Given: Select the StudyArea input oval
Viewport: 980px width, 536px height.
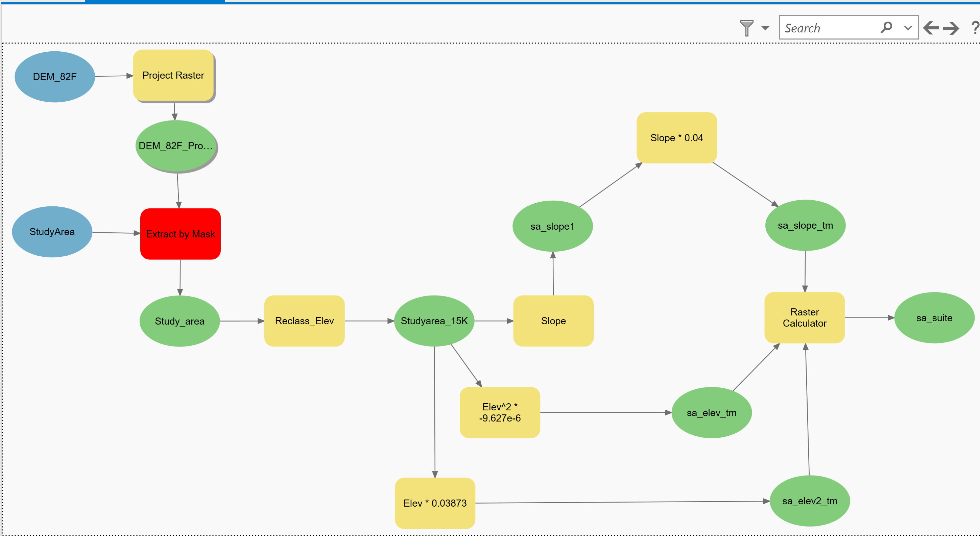Looking at the screenshot, I should (x=52, y=232).
